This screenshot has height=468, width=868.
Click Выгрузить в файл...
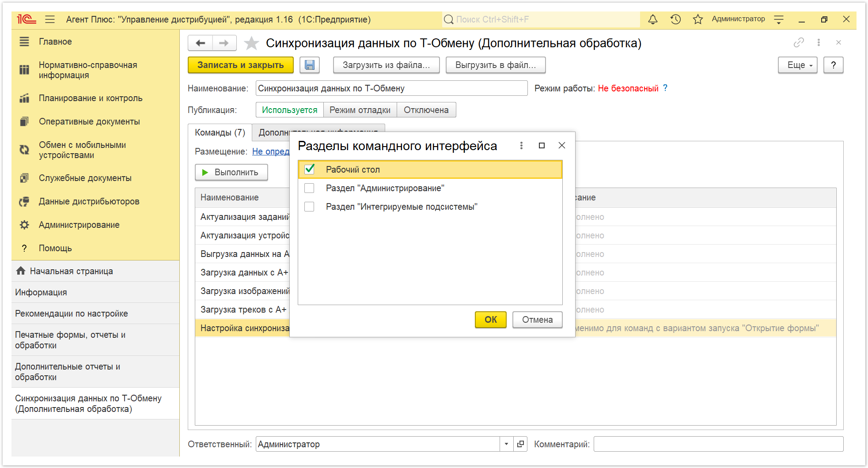[x=496, y=65]
